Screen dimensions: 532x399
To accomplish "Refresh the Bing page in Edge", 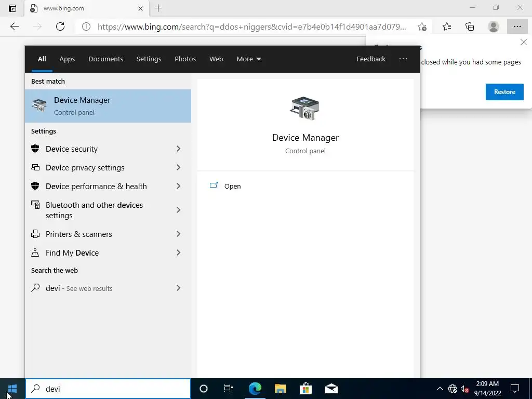I will 60,26.
